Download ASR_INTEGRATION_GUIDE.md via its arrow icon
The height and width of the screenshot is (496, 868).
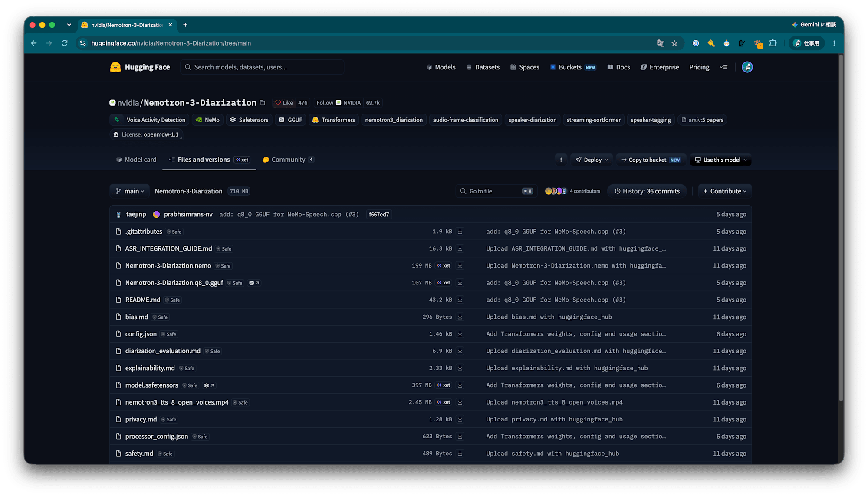coord(460,248)
